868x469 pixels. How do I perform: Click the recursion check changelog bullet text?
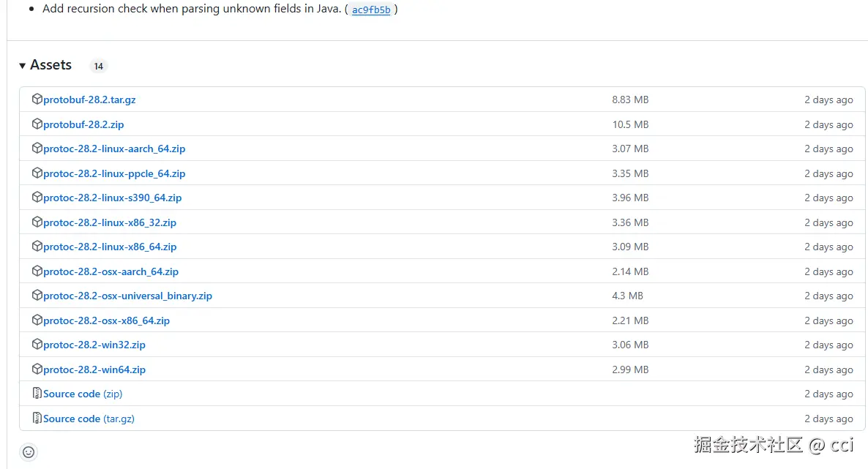[192, 9]
